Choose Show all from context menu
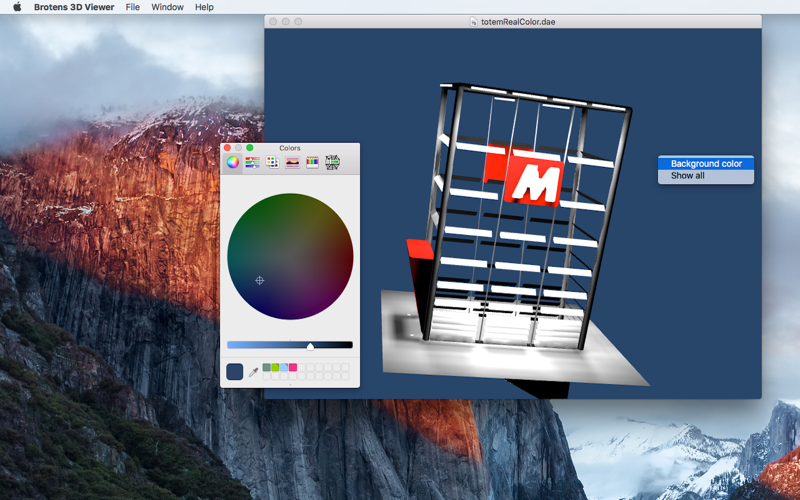The width and height of the screenshot is (800, 500). [706, 176]
